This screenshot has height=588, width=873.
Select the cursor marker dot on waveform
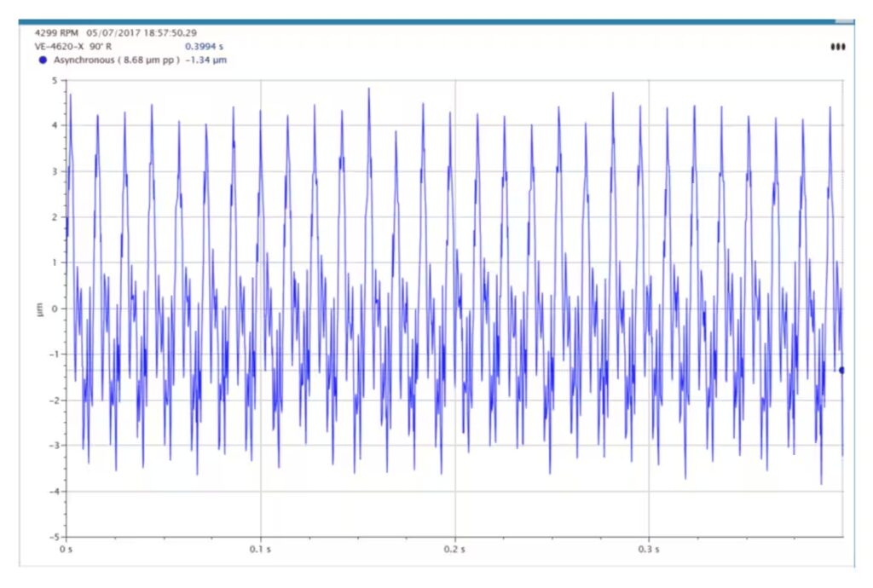point(841,370)
